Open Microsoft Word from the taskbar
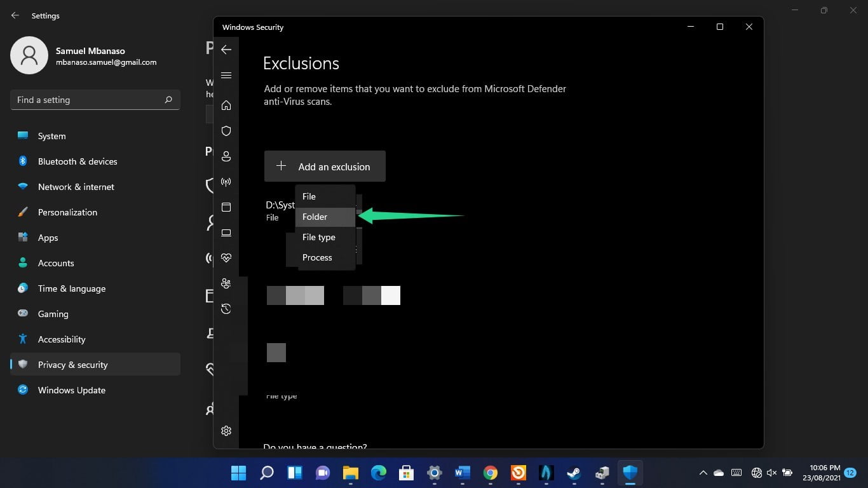This screenshot has height=488, width=868. point(461,473)
